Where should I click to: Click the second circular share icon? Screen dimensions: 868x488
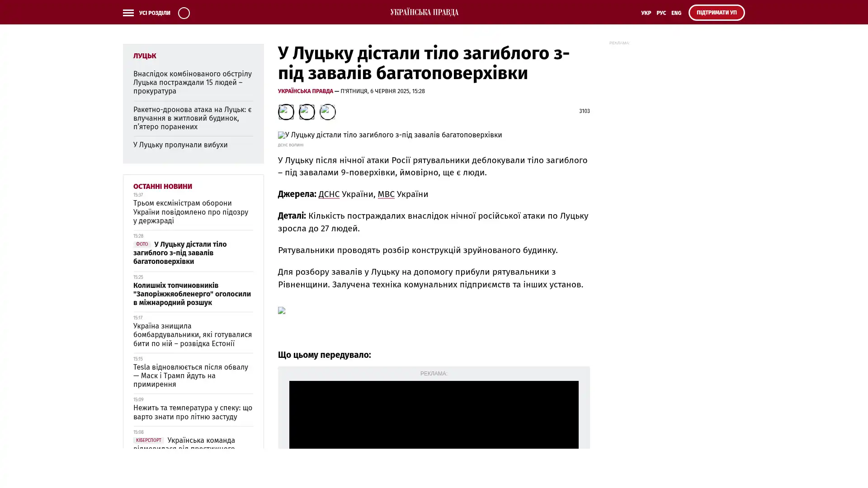tap(307, 112)
